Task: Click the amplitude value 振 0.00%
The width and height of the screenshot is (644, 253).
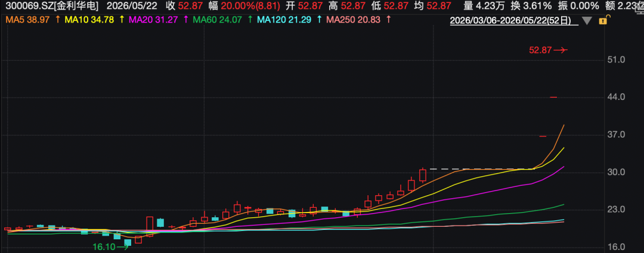Action: click(x=578, y=6)
